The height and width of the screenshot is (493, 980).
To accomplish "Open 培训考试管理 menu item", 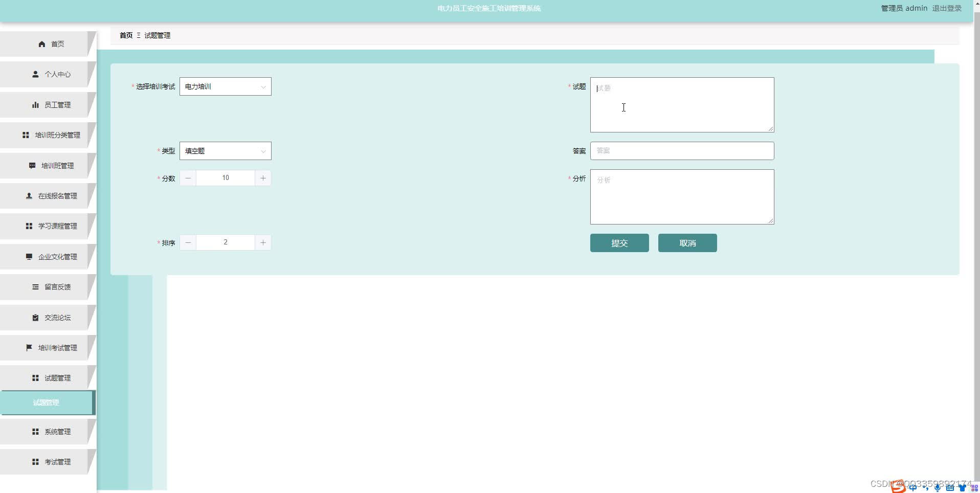I will (48, 348).
